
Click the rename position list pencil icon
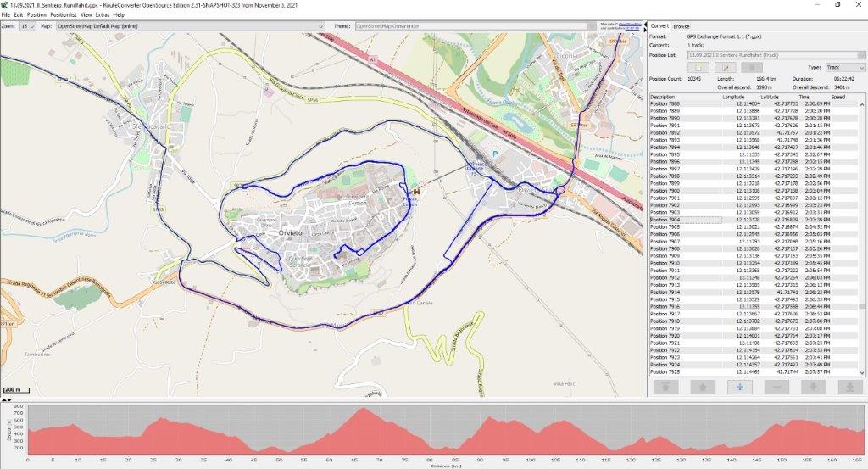725,67
